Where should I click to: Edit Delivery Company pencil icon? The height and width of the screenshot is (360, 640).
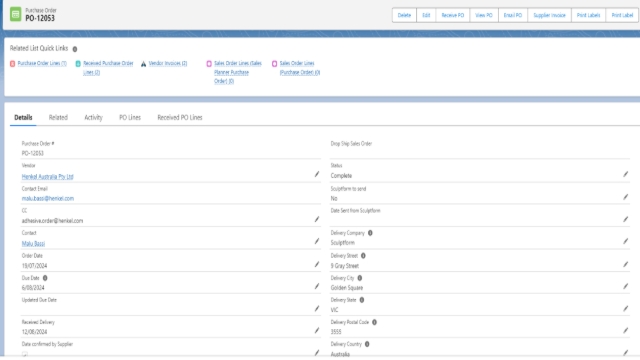coord(625,241)
